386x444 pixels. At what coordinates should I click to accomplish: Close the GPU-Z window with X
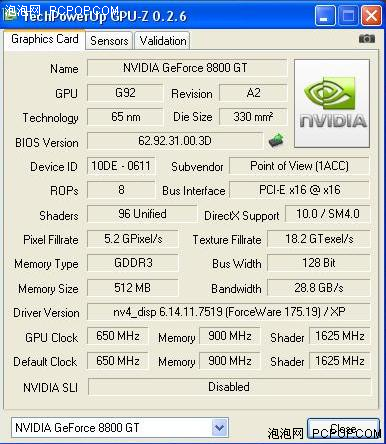[x=371, y=16]
